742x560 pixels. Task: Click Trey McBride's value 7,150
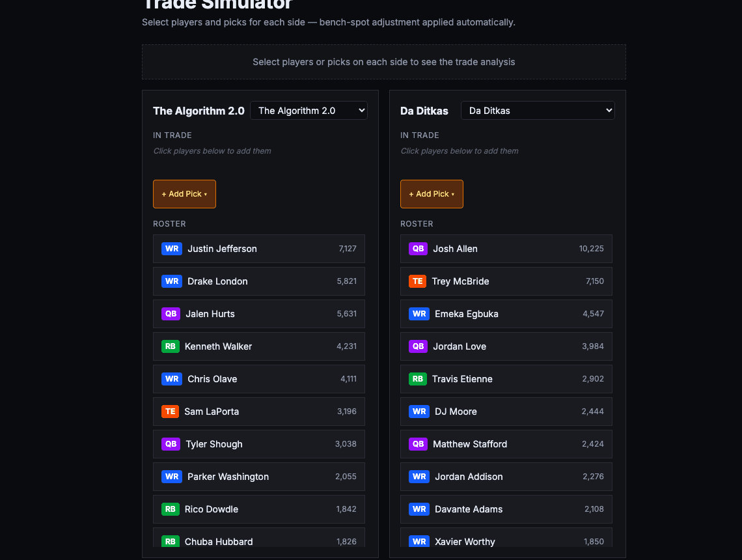[594, 281]
